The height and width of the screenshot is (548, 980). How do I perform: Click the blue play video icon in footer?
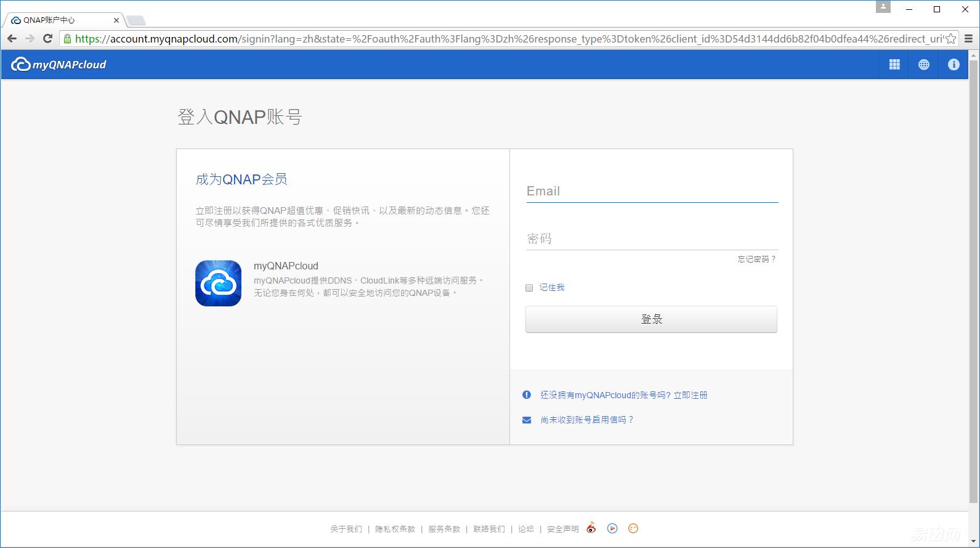coord(612,528)
